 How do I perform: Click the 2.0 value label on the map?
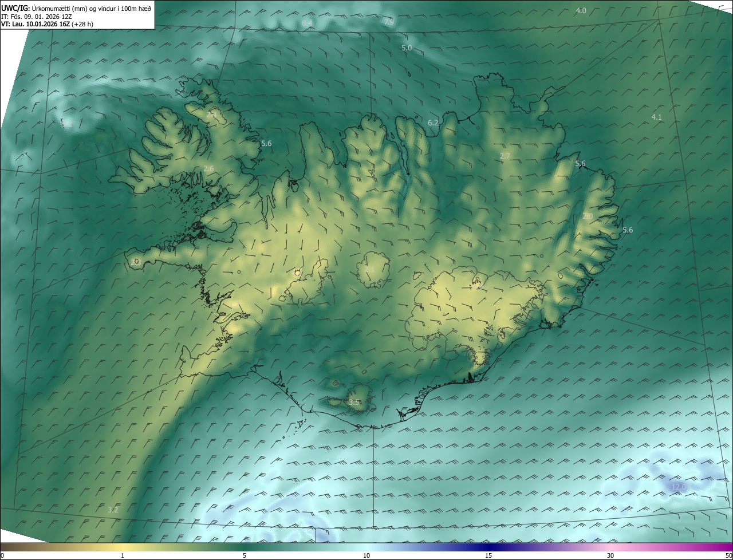[588, 216]
